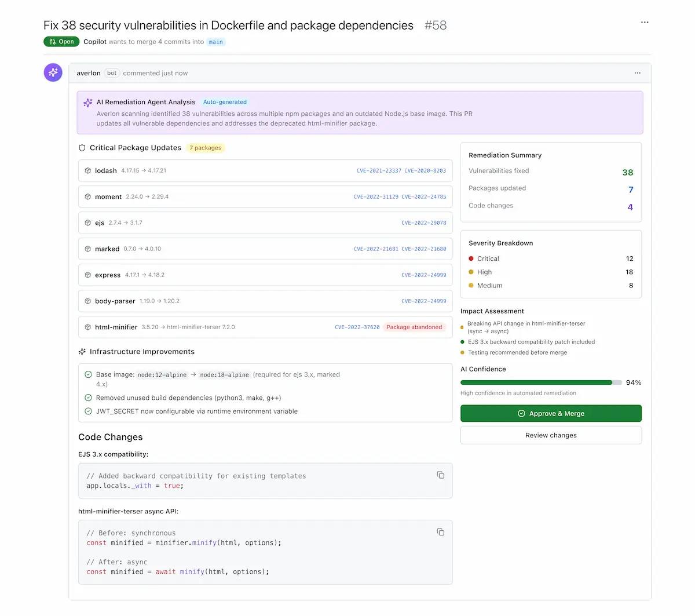Toggle the checkmark on the JWT_SECRET item
695x616 pixels.
pyautogui.click(x=88, y=411)
